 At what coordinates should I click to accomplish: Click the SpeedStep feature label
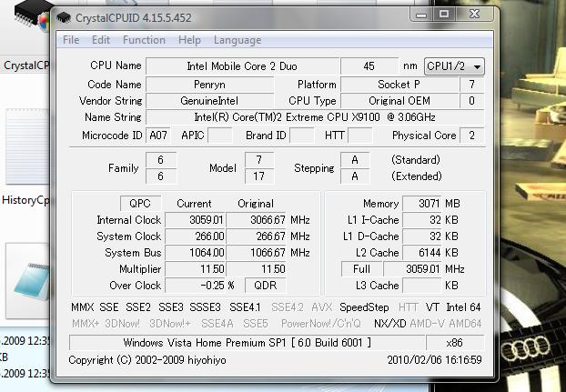(x=364, y=307)
